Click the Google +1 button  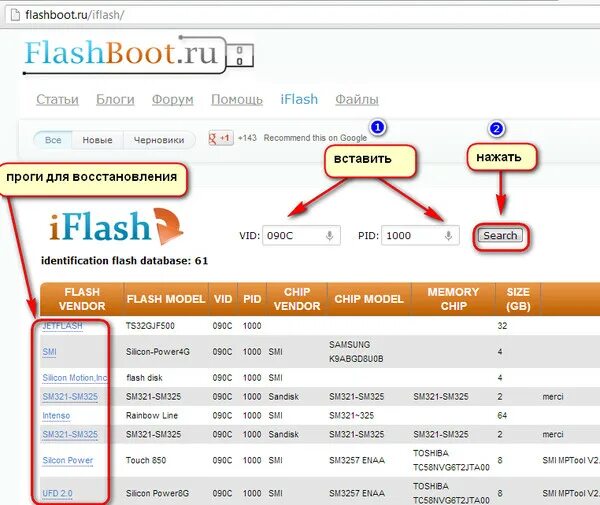tap(221, 138)
